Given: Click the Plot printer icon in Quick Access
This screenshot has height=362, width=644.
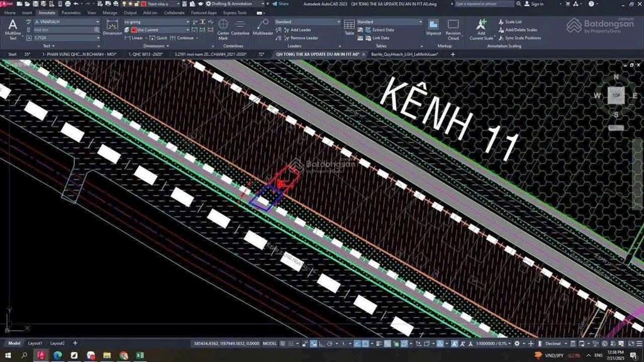Looking at the screenshot, I should tap(68, 4).
